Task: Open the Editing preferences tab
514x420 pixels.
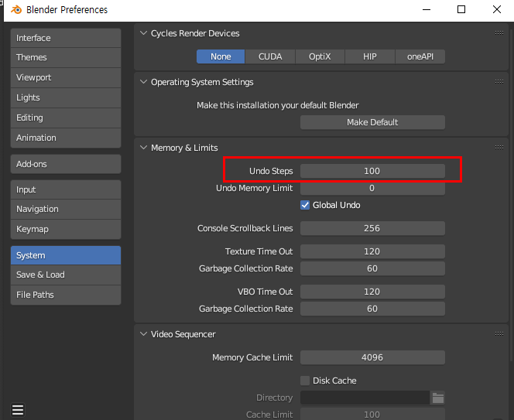Action: click(x=66, y=118)
